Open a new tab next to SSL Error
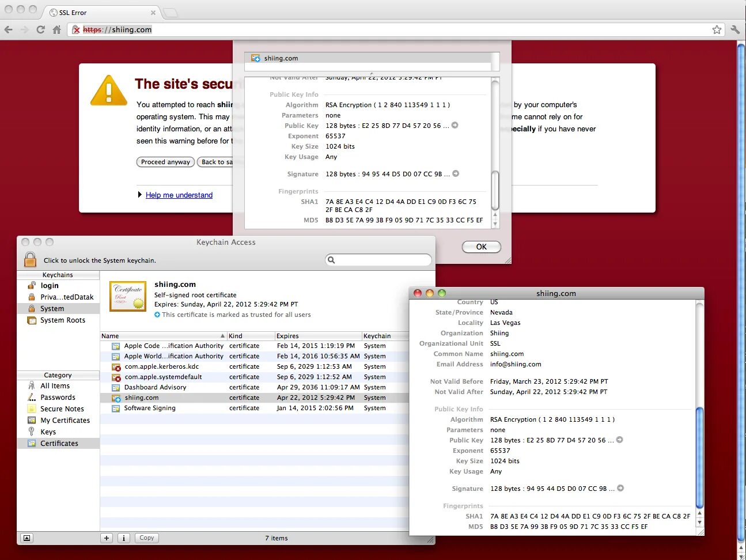 [171, 13]
